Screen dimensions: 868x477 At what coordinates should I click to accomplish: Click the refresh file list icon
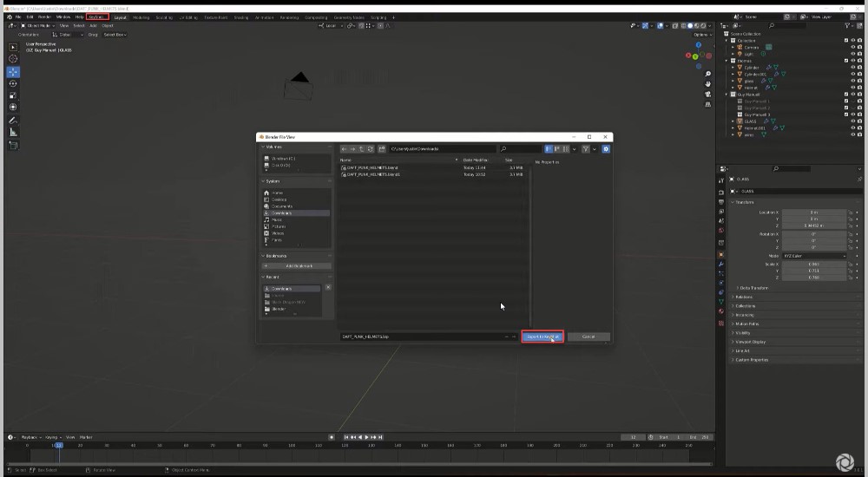[x=372, y=149]
